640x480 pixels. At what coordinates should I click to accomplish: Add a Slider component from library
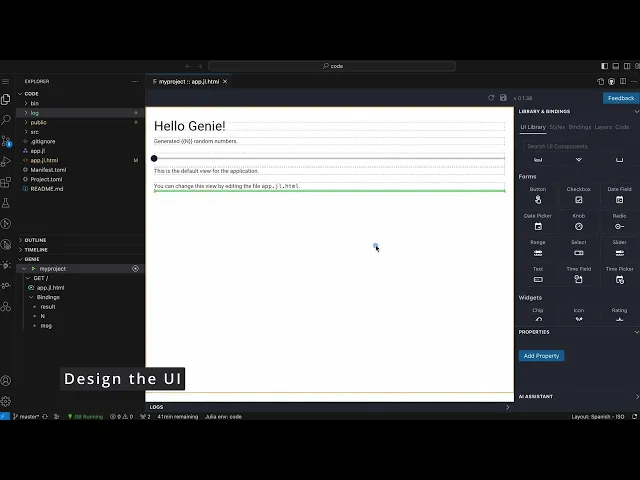(619, 248)
